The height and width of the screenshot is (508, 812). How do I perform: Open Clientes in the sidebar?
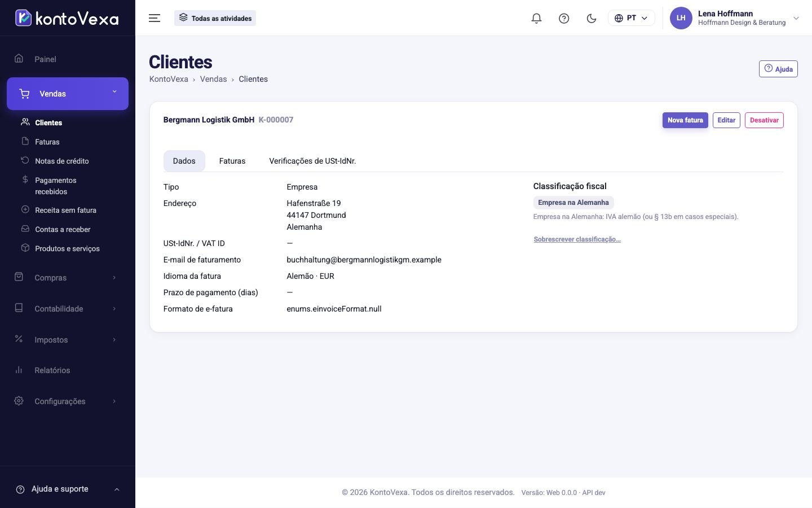point(48,122)
